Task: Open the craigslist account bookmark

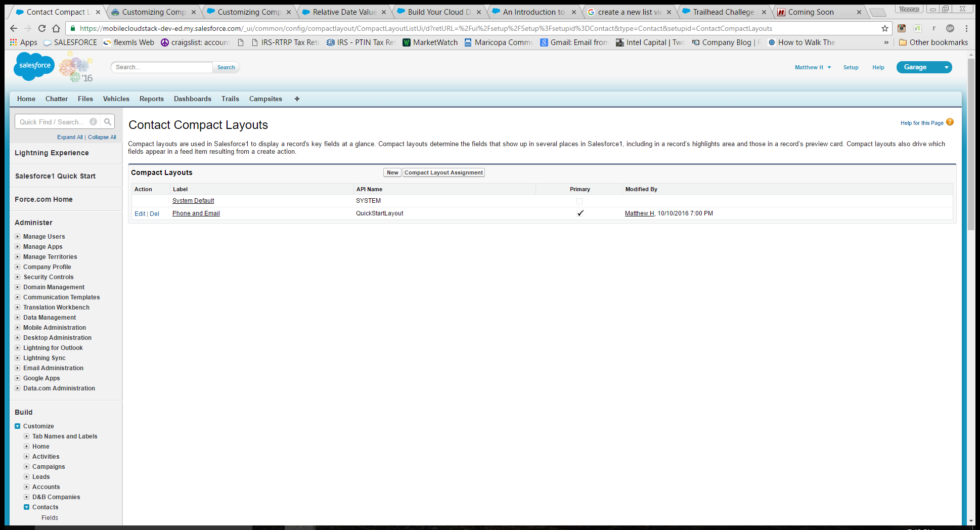Action: pyautogui.click(x=195, y=42)
